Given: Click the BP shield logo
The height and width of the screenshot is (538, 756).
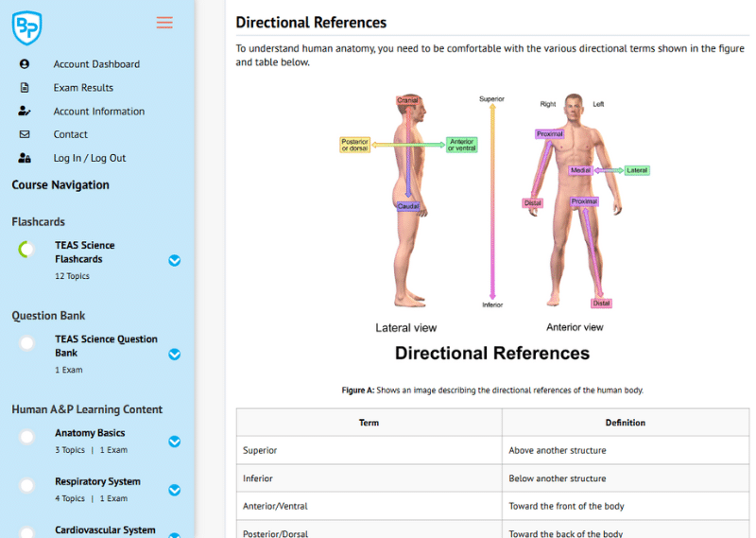Looking at the screenshot, I should click(x=27, y=28).
